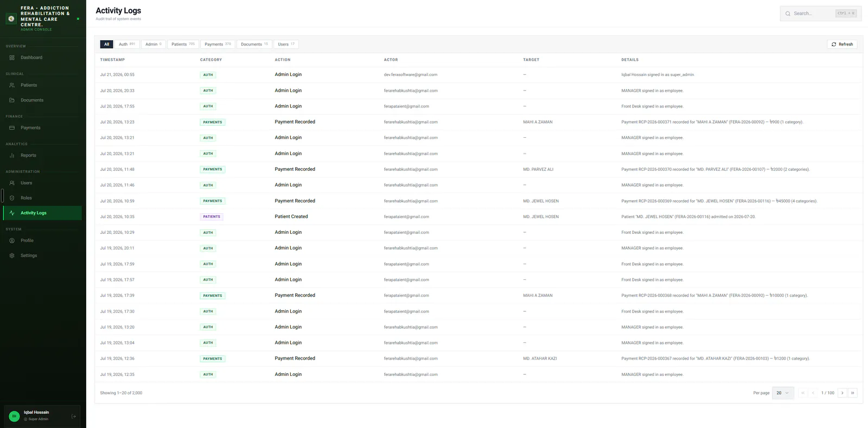Click timestamp Jul 20, 2026, 10:35
The height and width of the screenshot is (428, 868).
pyautogui.click(x=117, y=217)
